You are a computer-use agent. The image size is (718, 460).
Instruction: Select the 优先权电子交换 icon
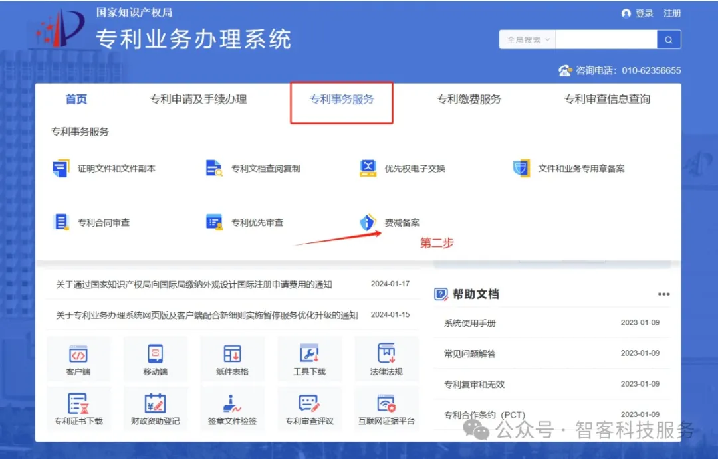[368, 168]
